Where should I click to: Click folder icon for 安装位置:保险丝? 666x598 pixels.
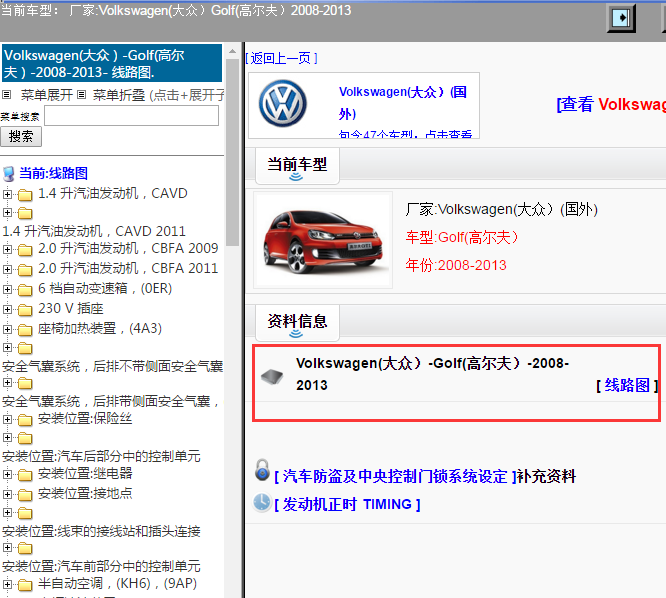pyautogui.click(x=25, y=420)
